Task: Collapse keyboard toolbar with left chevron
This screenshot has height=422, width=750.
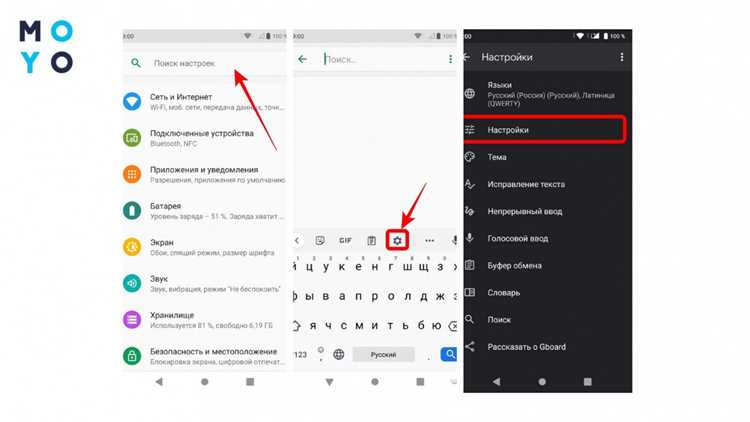Action: pyautogui.click(x=297, y=241)
